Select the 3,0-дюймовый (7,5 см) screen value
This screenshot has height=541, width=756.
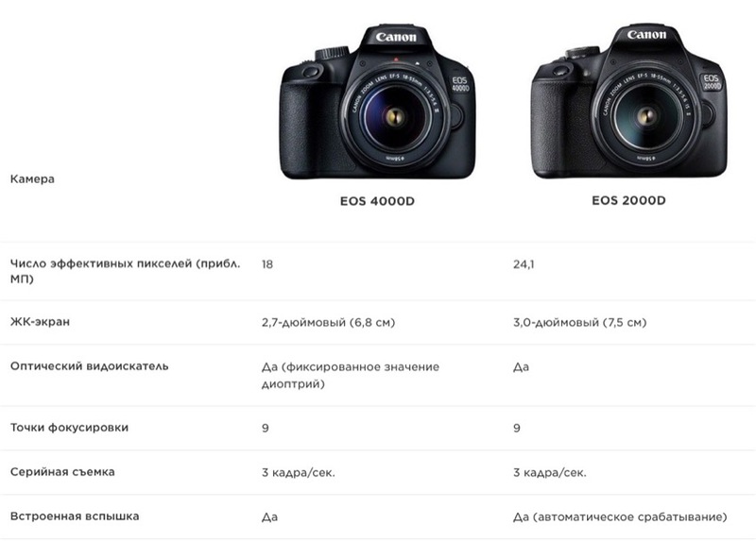click(x=579, y=323)
